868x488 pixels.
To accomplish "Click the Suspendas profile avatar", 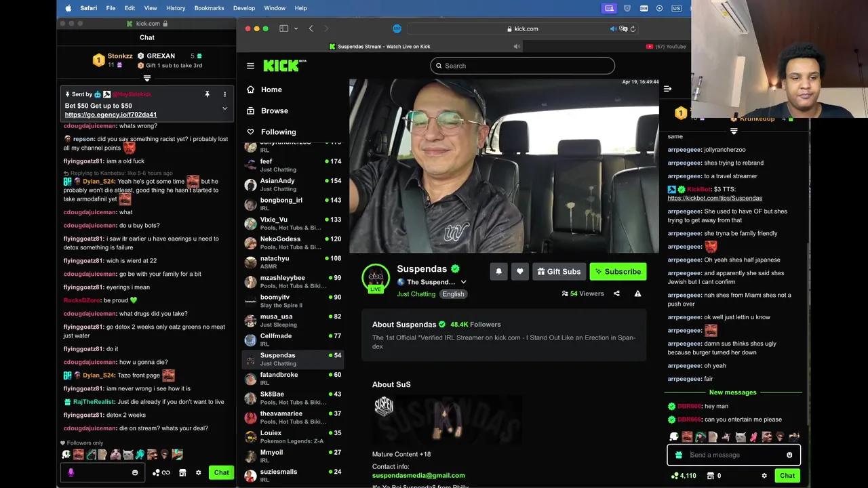I will click(376, 277).
